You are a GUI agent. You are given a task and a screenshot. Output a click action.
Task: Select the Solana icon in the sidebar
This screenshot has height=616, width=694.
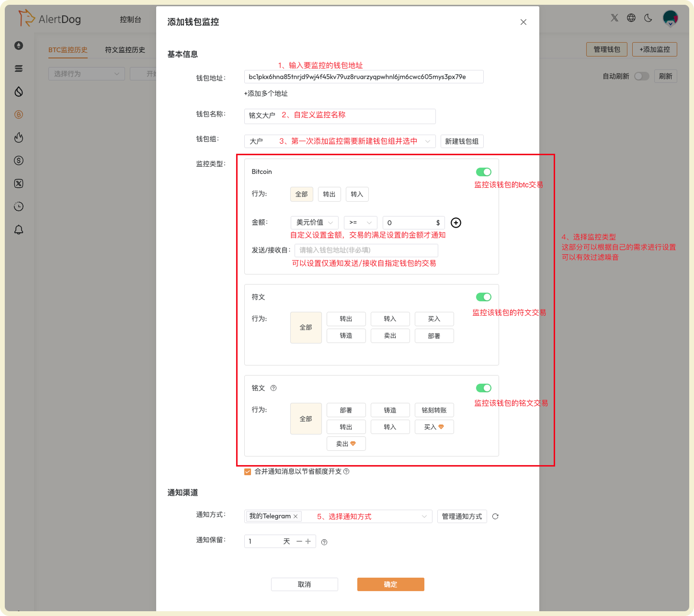[19, 68]
